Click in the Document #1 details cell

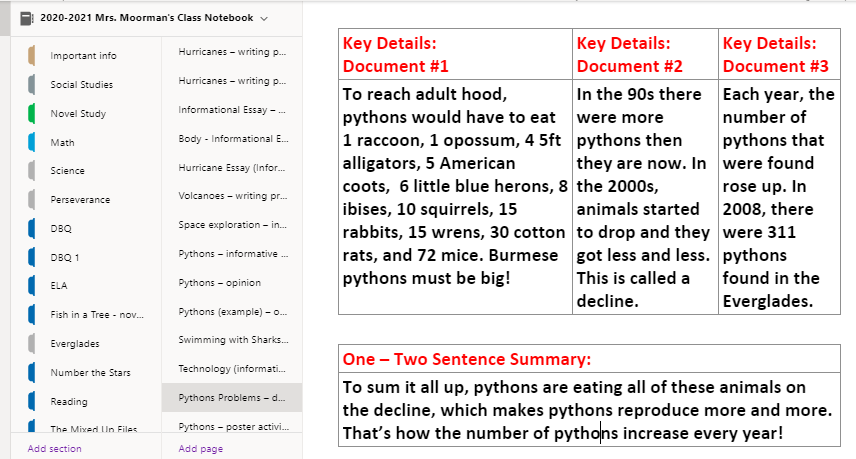click(455, 197)
